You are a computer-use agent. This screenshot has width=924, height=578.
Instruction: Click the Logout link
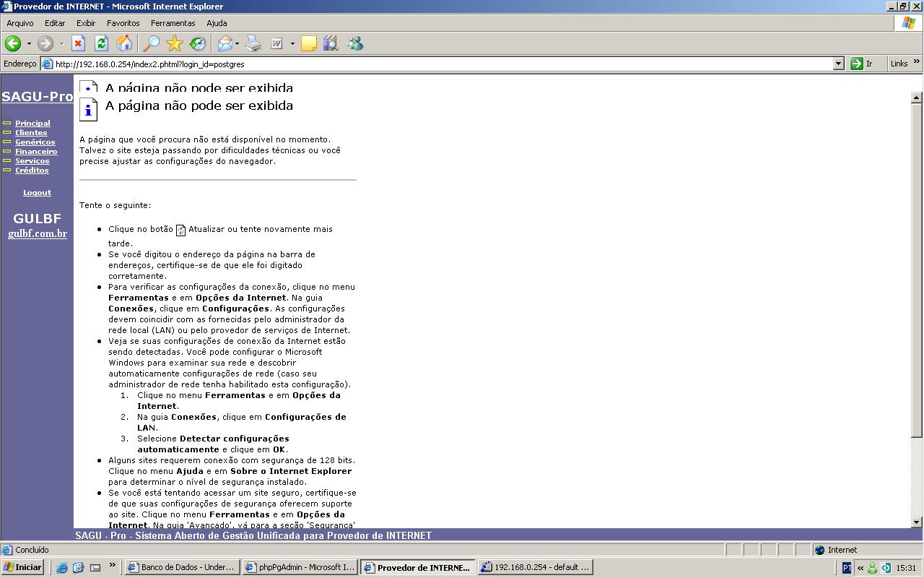tap(37, 193)
